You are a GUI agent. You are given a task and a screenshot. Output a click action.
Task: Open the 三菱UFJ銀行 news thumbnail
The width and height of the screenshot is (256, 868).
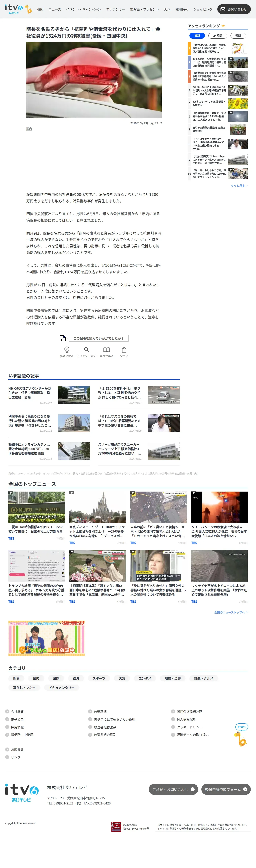tap(36, 507)
